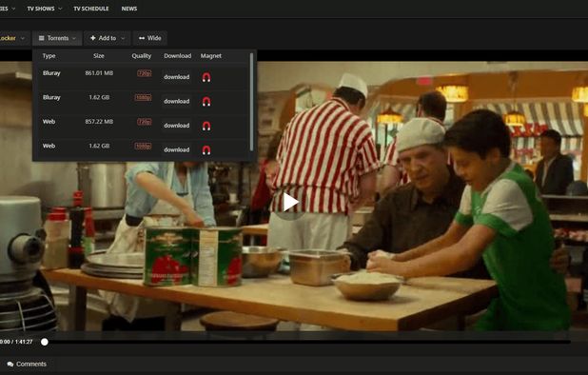Expand the Torrents dropdown
Viewport: 588px width, 375px height.
coord(57,38)
